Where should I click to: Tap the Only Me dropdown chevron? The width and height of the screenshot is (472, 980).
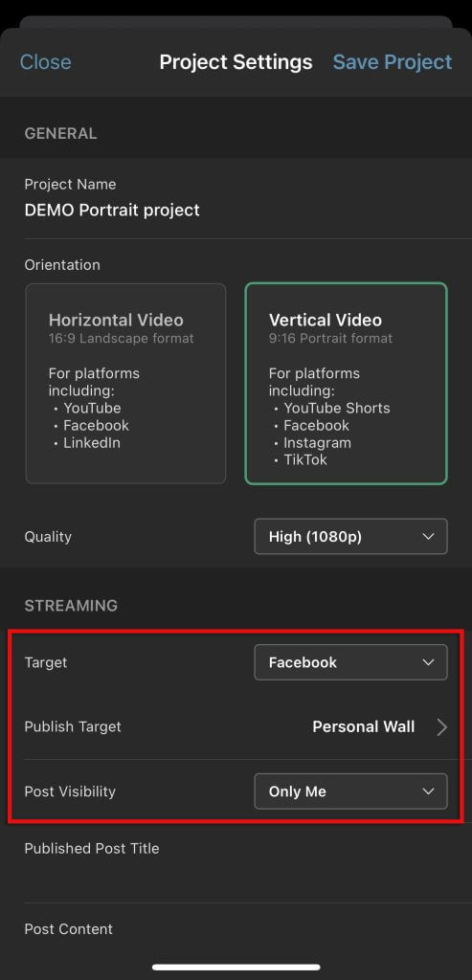428,791
